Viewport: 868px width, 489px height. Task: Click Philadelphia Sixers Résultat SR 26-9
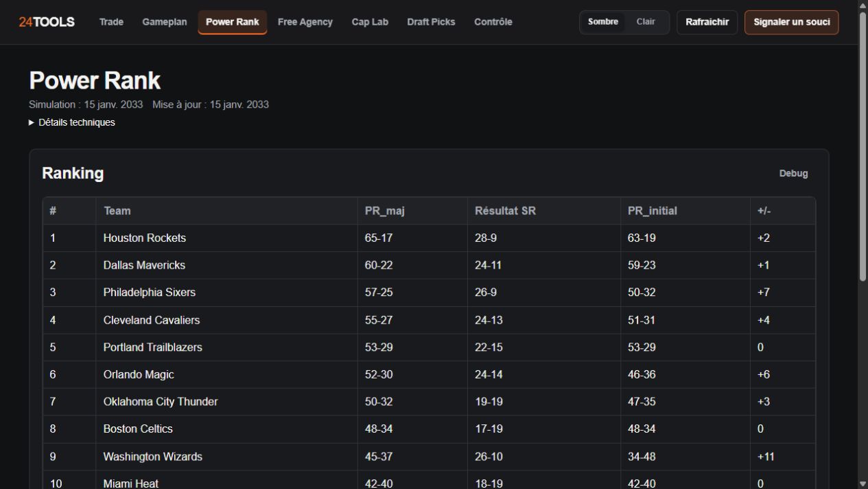click(x=485, y=293)
